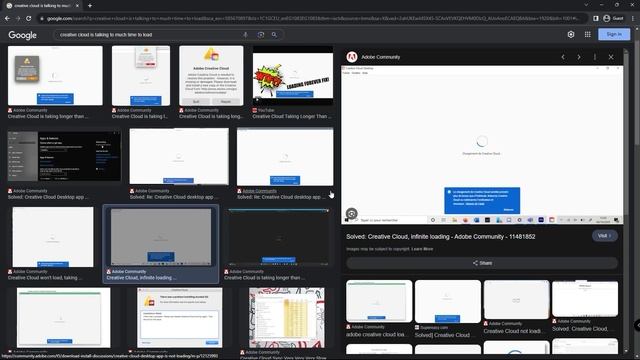Open the Adobe Creative Cloud repair dialog thumbnail
Image resolution: width=640 pixels, height=360 pixels.
click(211, 76)
